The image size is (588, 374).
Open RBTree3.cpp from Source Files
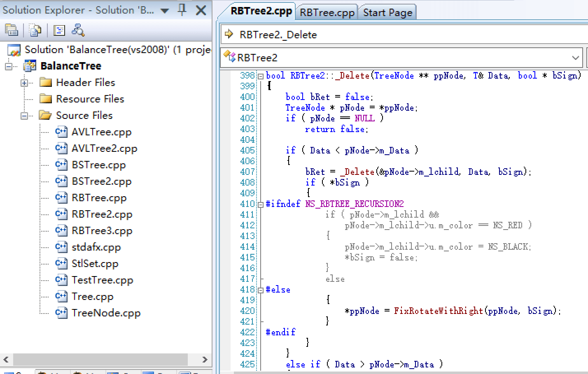click(102, 231)
